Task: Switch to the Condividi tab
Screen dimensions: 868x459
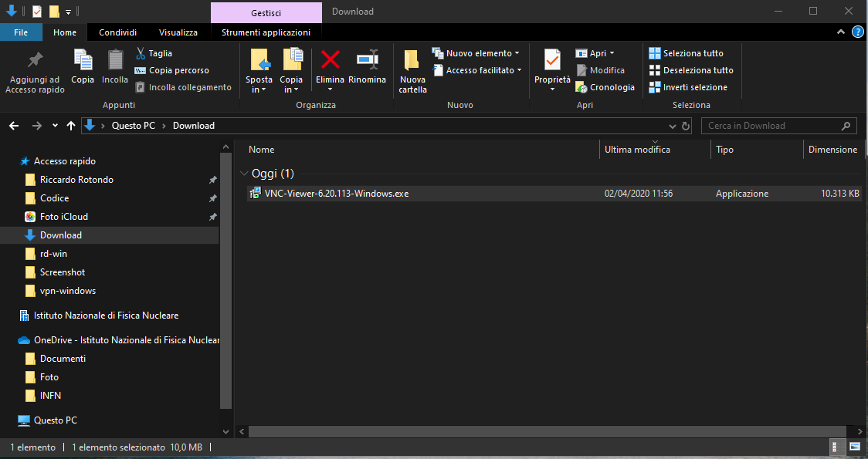Action: click(118, 32)
